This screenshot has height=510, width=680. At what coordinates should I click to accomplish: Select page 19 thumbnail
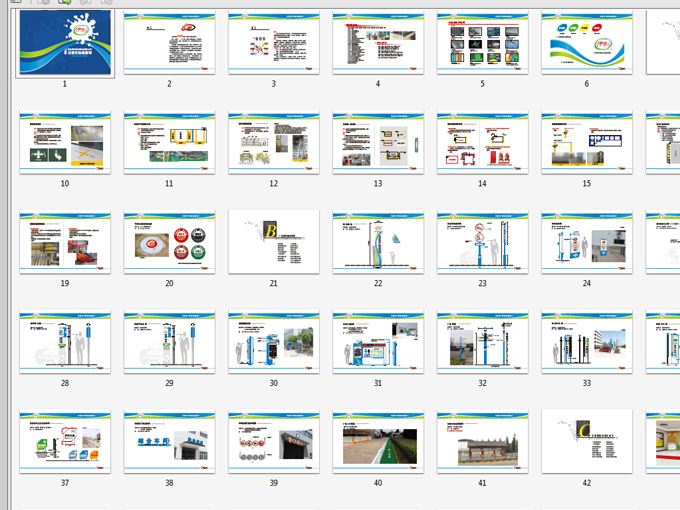[65, 242]
